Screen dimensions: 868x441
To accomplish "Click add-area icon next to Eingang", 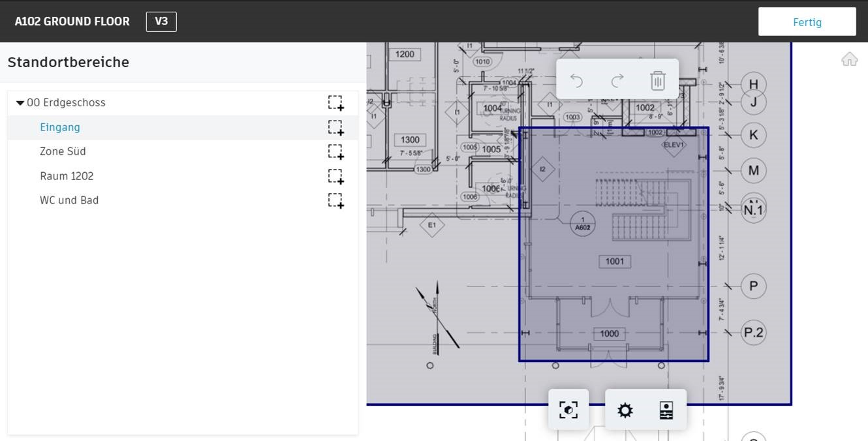I will pos(335,128).
